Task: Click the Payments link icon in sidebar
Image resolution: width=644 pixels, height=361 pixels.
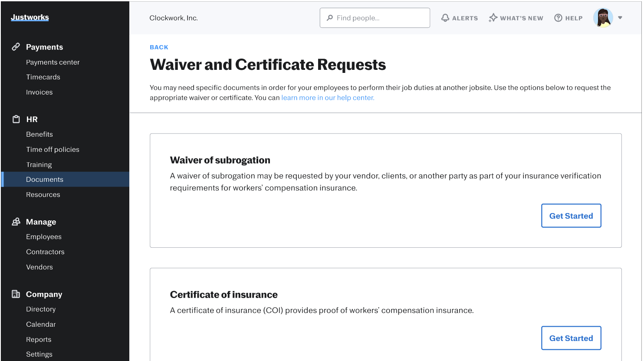Action: point(16,47)
